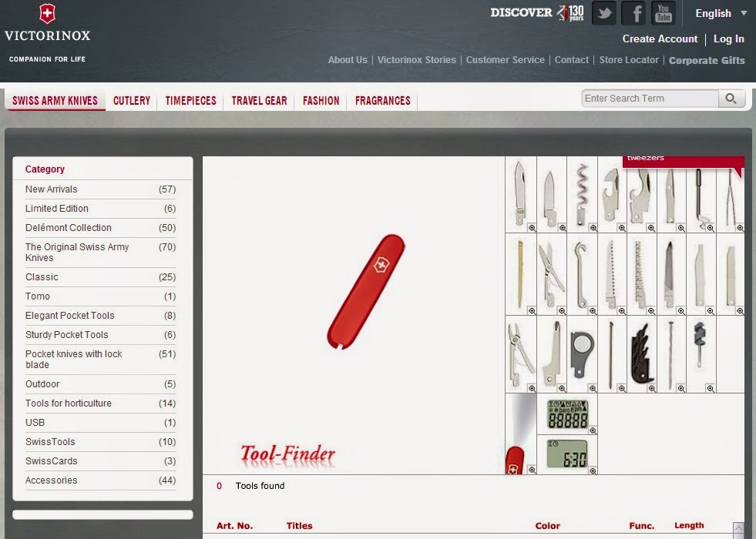Pick the scissors tool thumbnail

point(552,275)
